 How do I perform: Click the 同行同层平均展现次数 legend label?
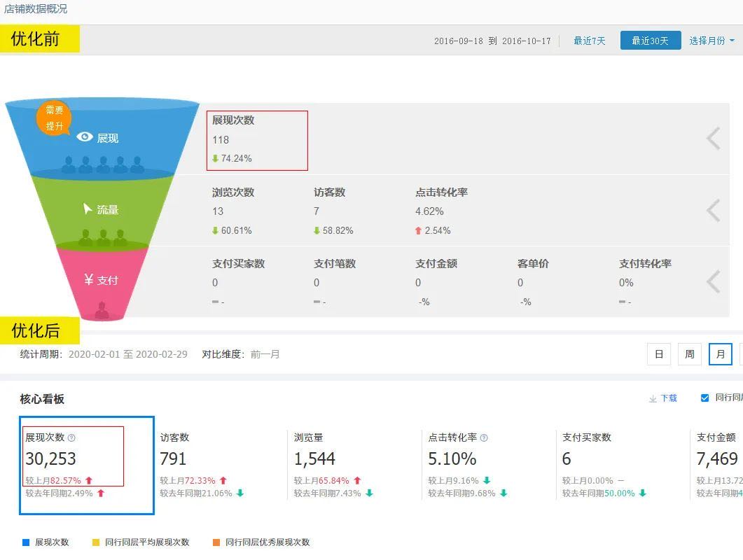coord(147,542)
